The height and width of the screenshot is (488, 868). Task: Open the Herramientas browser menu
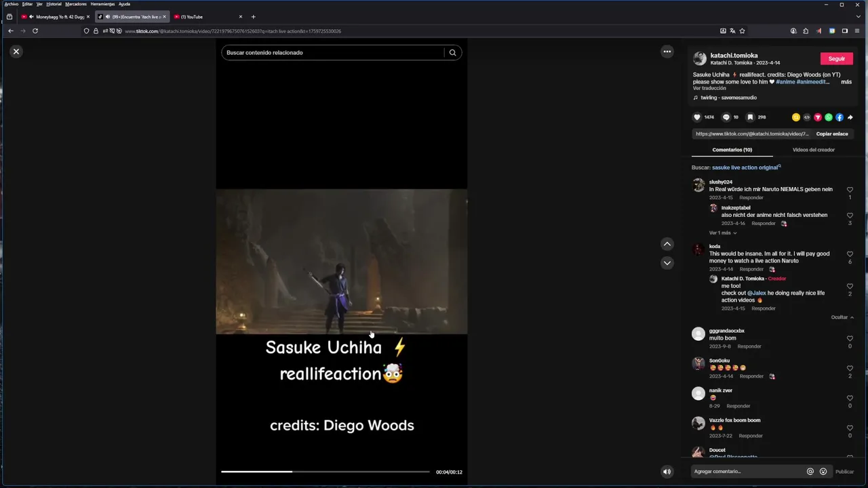point(102,4)
